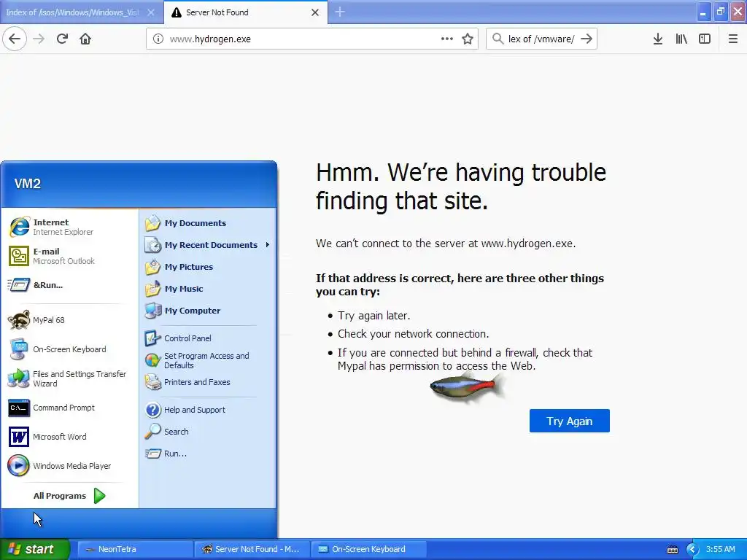This screenshot has height=560, width=747.
Task: Toggle the sidebar view icon
Action: tap(705, 39)
